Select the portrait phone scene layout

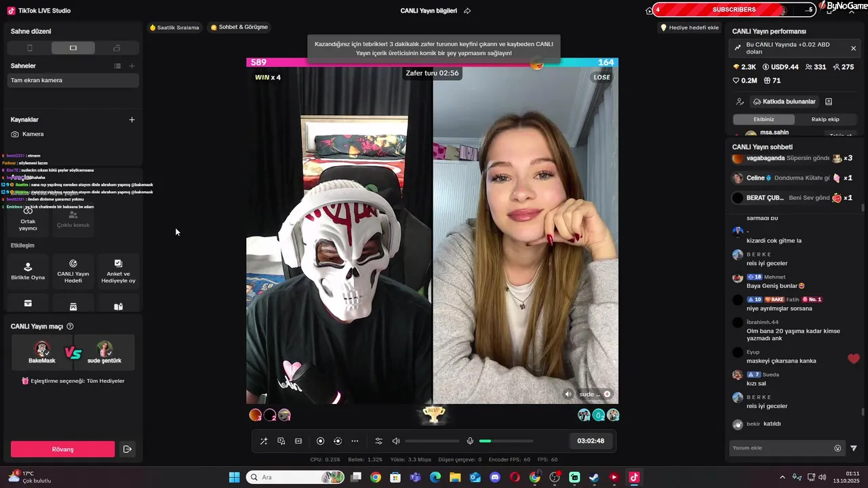[x=29, y=48]
